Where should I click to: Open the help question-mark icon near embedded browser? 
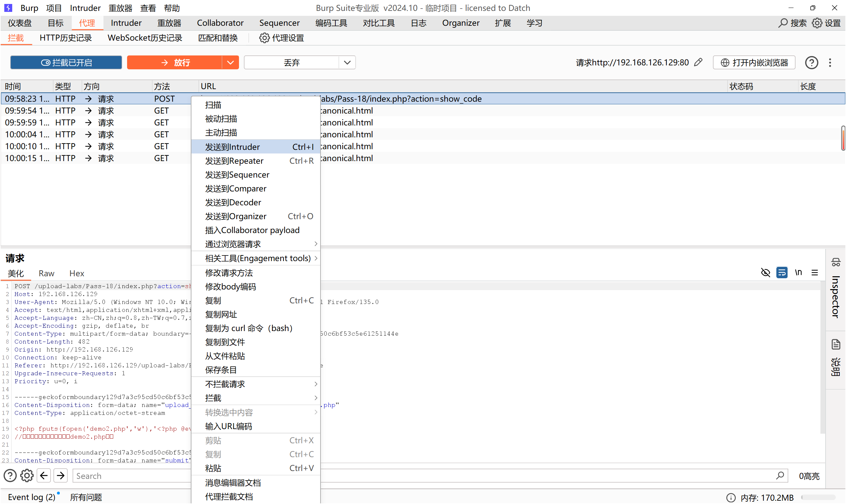(x=811, y=62)
